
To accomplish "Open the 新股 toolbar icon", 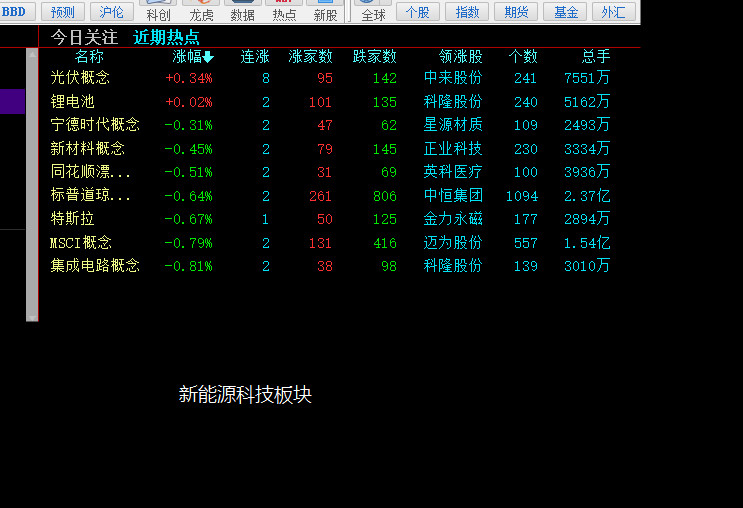I will point(325,11).
